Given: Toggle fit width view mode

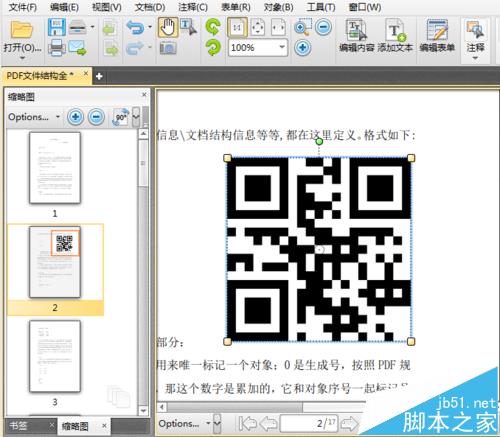Looking at the screenshot, I should [x=278, y=27].
